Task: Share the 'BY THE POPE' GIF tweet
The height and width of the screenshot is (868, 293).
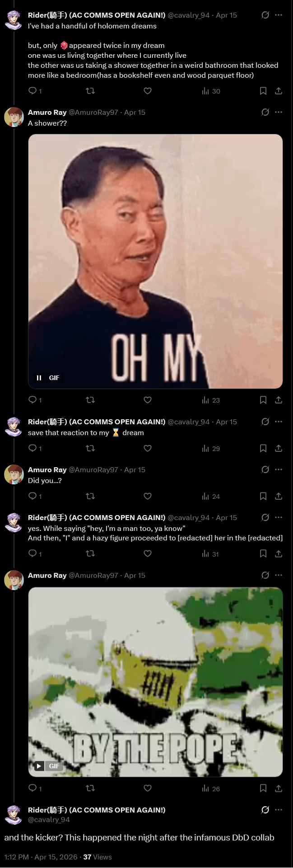Action: (279, 788)
